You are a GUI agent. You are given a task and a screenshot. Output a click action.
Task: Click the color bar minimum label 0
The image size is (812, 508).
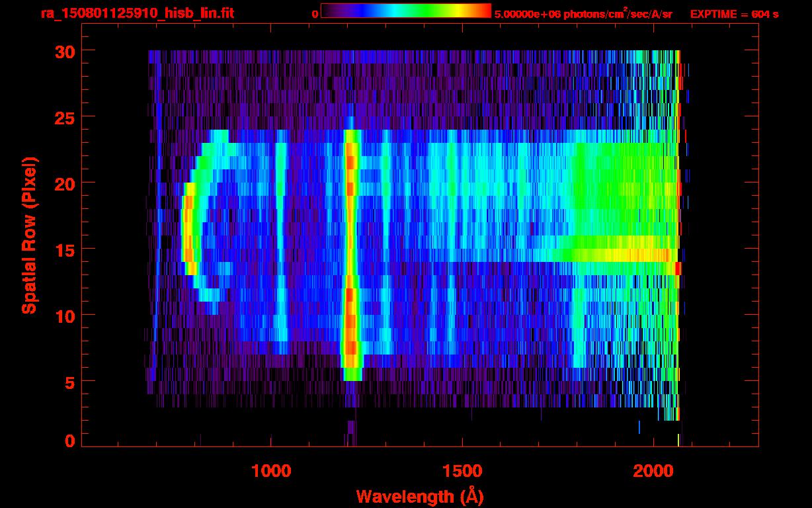tap(315, 13)
